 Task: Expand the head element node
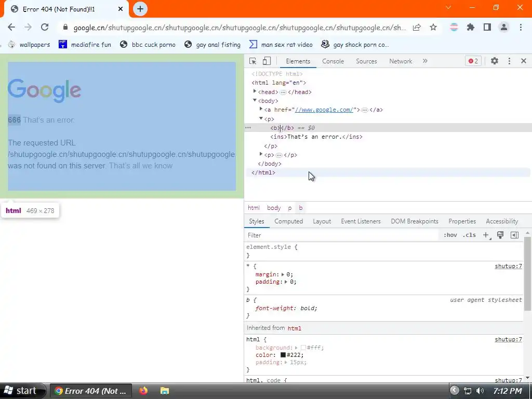255,91
